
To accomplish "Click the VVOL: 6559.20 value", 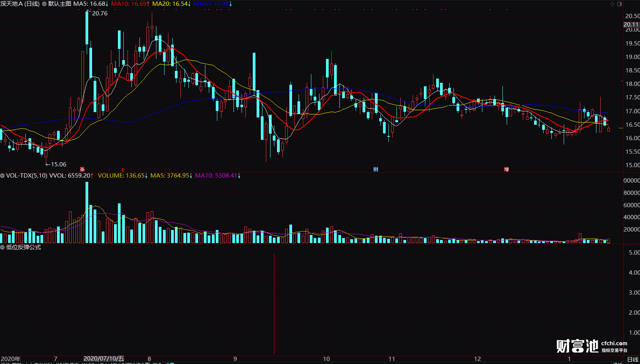I will click(x=71, y=176).
